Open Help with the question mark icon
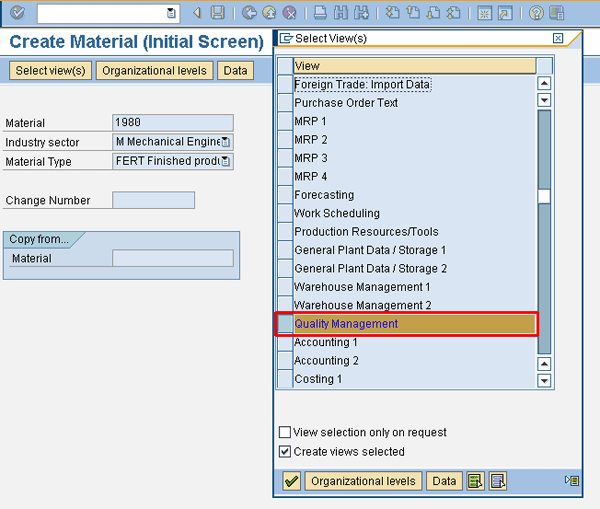 click(536, 13)
